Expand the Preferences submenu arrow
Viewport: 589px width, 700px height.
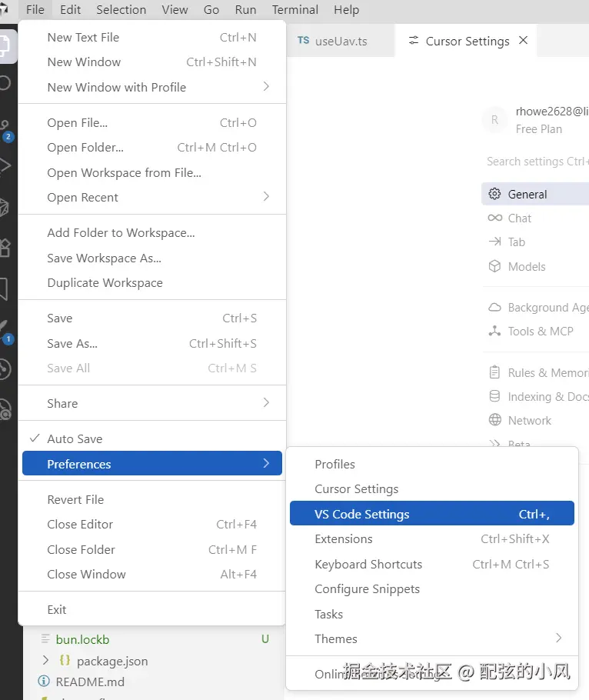pyautogui.click(x=266, y=463)
